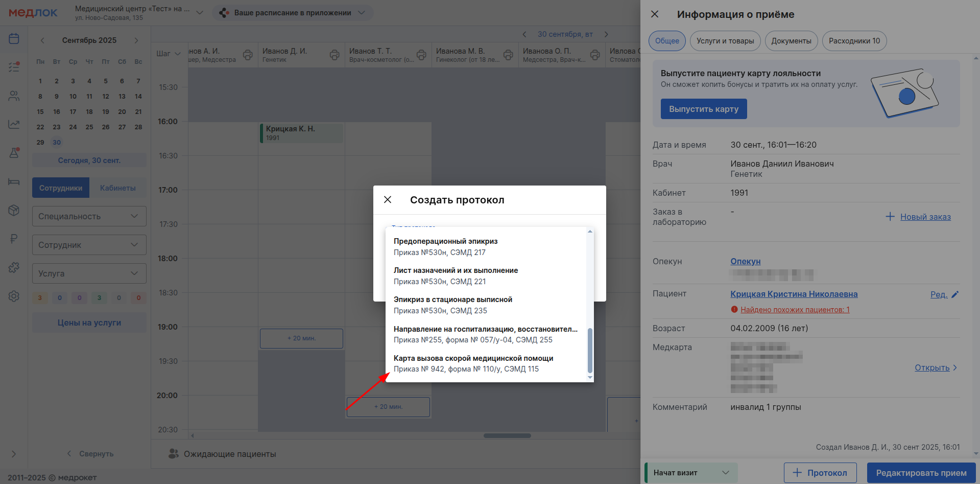Image resolution: width=980 pixels, height=484 pixels.
Task: Close the Создать протокол dialog
Action: (x=388, y=200)
